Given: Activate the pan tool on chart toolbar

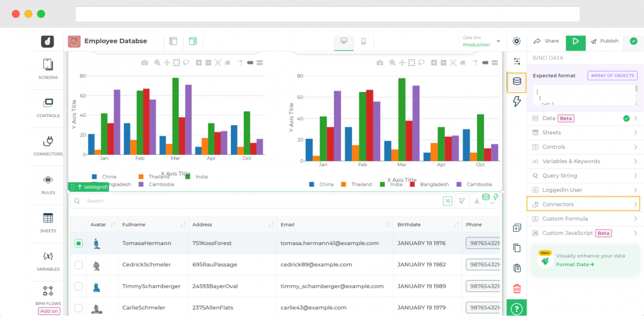Looking at the screenshot, I should coord(167,62).
